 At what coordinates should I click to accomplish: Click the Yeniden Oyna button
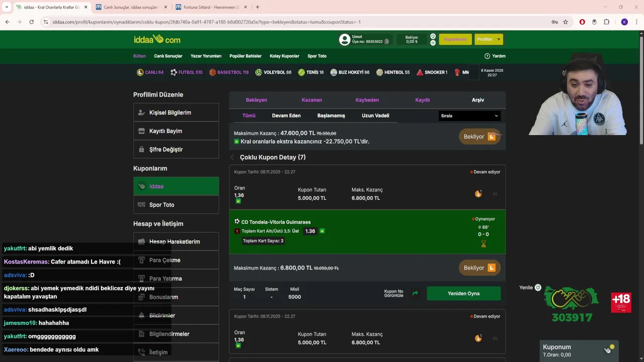click(463, 294)
